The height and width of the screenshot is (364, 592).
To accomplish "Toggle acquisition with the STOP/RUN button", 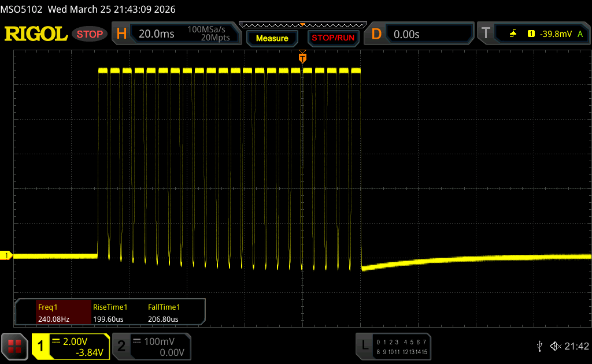I will coord(332,38).
